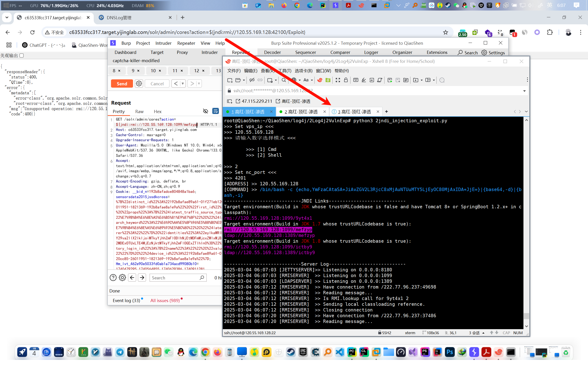Toggle the 美观输出 checkbox
The height and width of the screenshot is (367, 588).
point(22,56)
